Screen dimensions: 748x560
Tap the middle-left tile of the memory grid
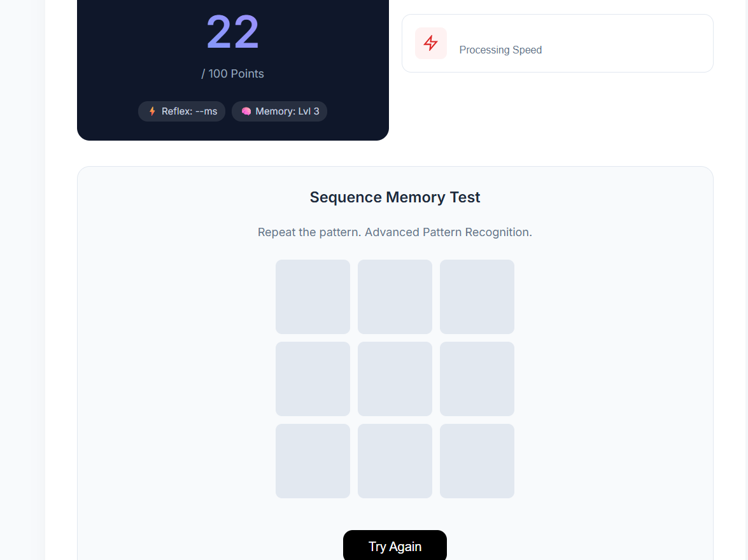[313, 379]
